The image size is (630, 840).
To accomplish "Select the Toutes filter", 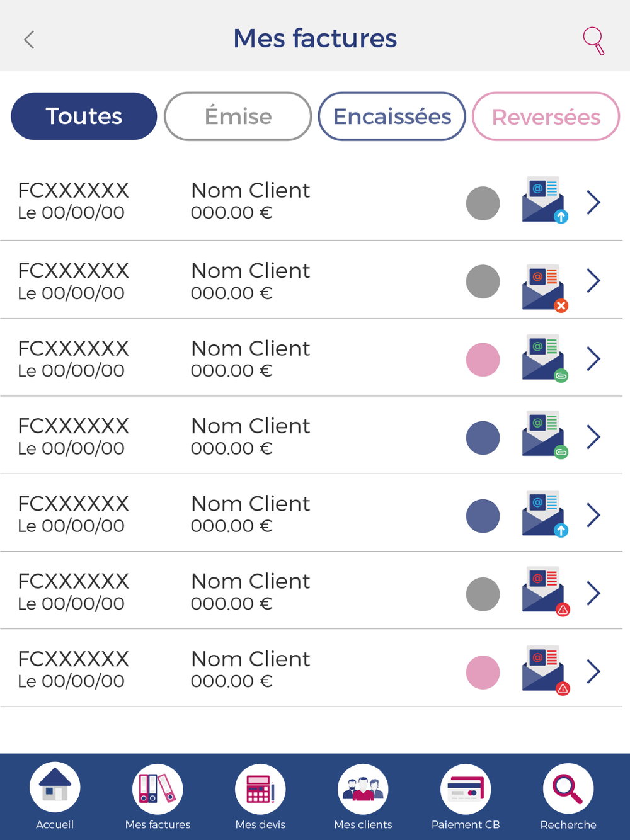I will coord(84,116).
